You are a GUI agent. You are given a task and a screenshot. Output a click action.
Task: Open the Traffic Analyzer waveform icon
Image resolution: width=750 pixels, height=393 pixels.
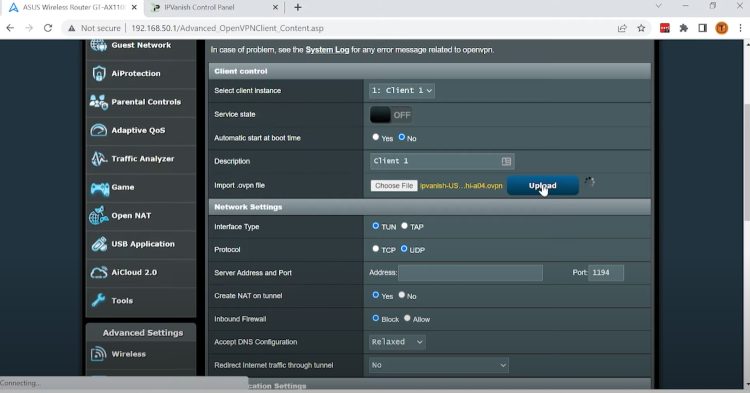[99, 159]
